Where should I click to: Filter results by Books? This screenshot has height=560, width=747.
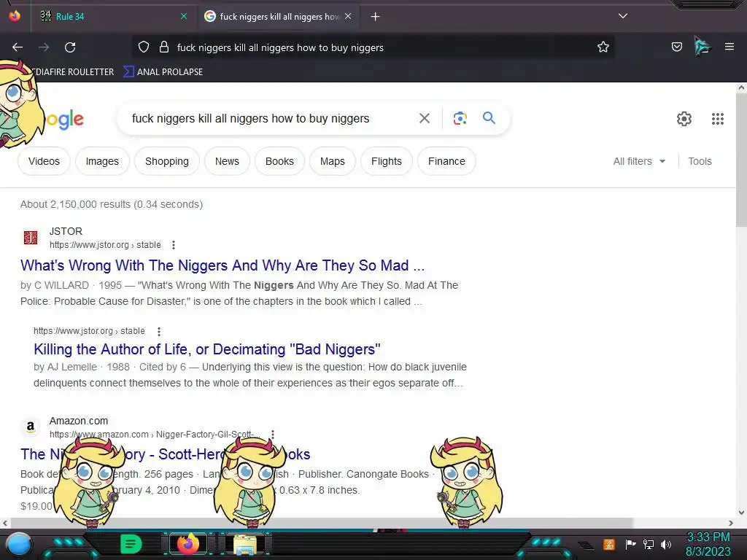pos(279,161)
